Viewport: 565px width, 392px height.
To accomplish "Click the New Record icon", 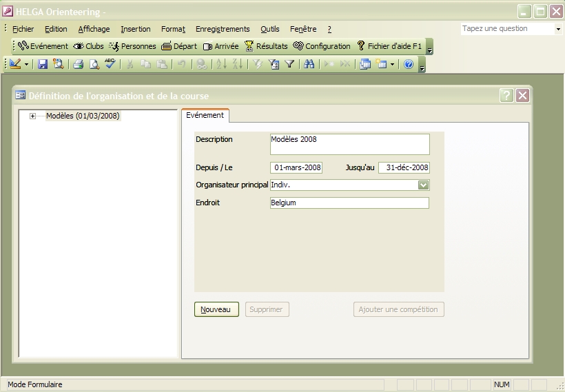I will pos(329,64).
